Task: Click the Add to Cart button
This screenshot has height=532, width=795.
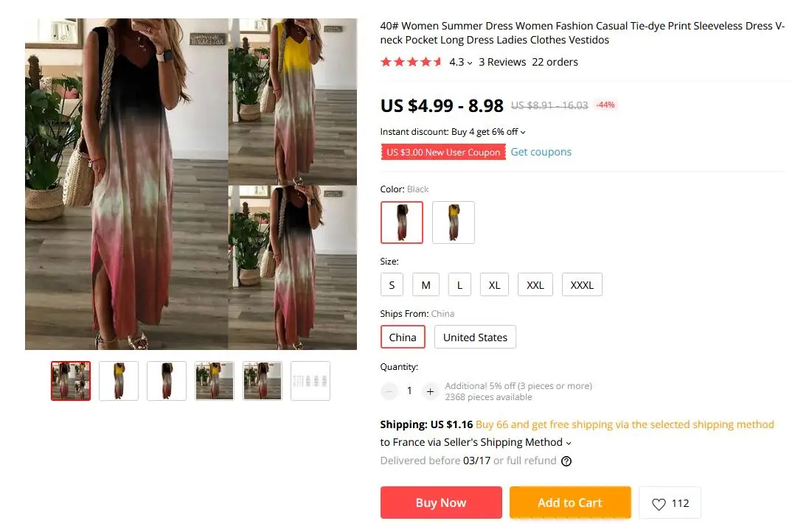Action: (569, 503)
